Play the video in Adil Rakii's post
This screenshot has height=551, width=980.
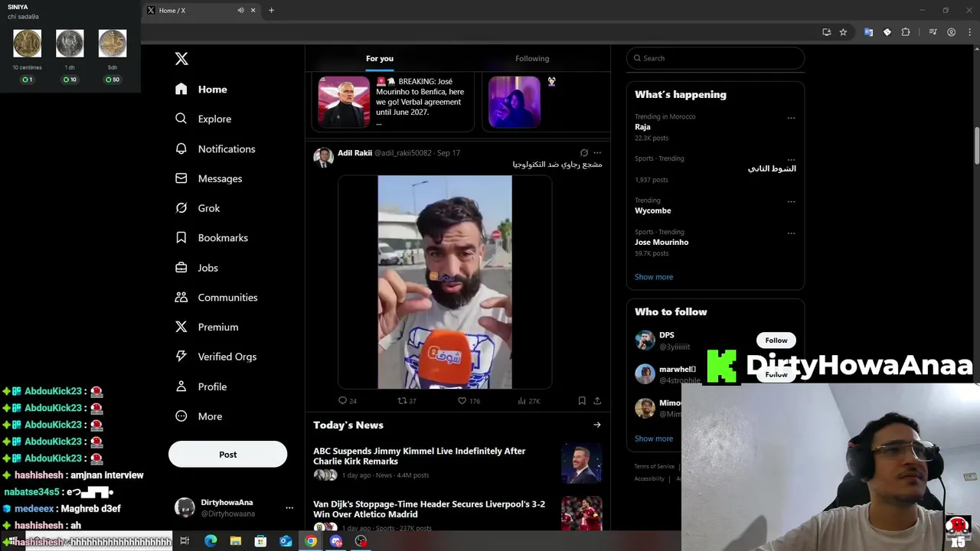pyautogui.click(x=445, y=282)
